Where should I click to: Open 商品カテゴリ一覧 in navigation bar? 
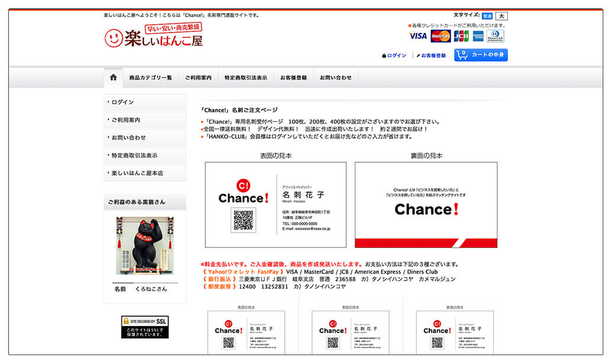150,78
